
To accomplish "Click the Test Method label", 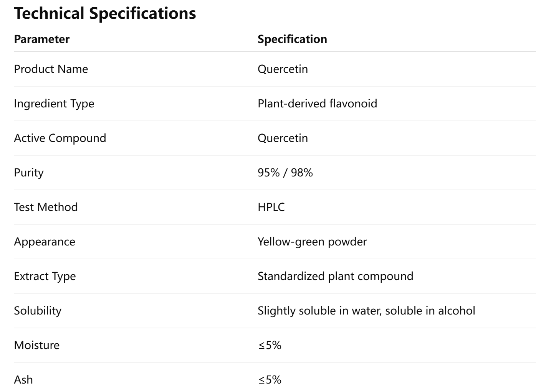I will click(x=46, y=207).
